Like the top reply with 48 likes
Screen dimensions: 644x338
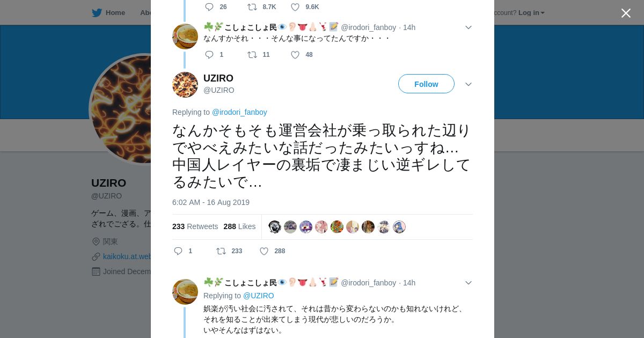click(x=295, y=55)
